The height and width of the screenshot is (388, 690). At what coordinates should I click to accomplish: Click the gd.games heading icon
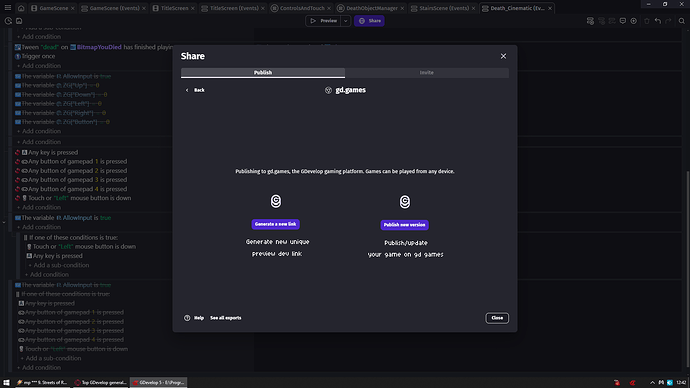[328, 90]
